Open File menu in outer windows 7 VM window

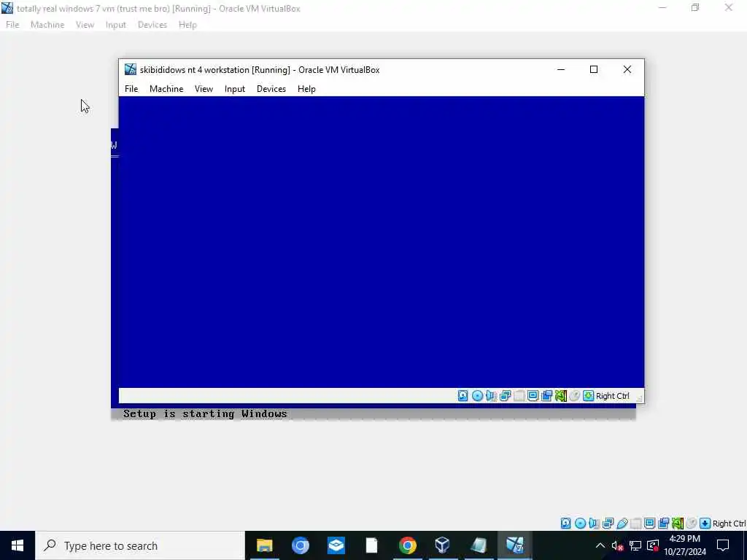(x=12, y=25)
